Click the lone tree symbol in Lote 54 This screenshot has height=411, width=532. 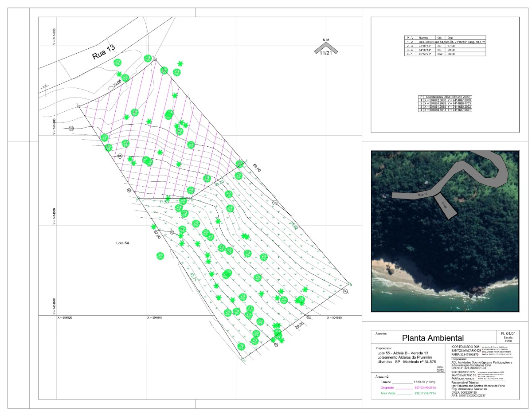coord(160,256)
